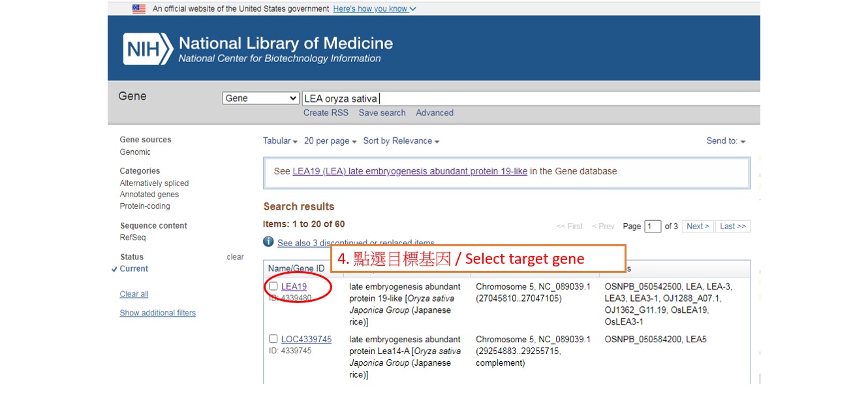Click the Advanced search link
Image resolution: width=868 pixels, height=418 pixels.
(434, 113)
